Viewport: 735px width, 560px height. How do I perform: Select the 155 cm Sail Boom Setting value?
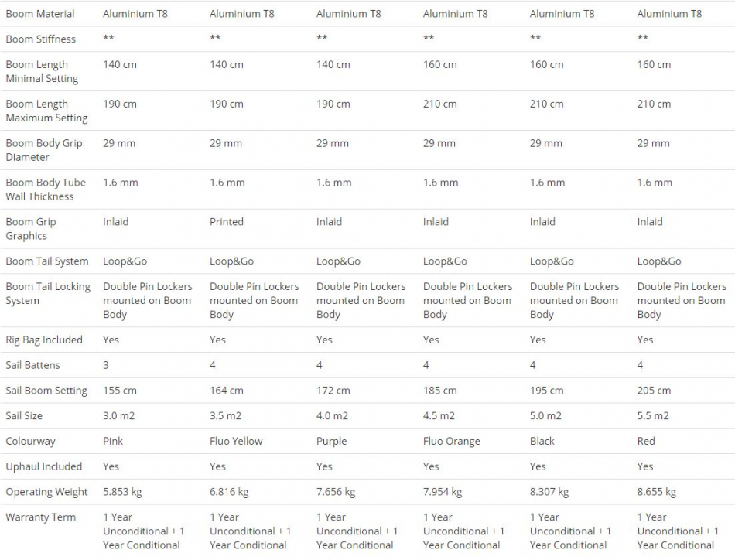click(119, 391)
